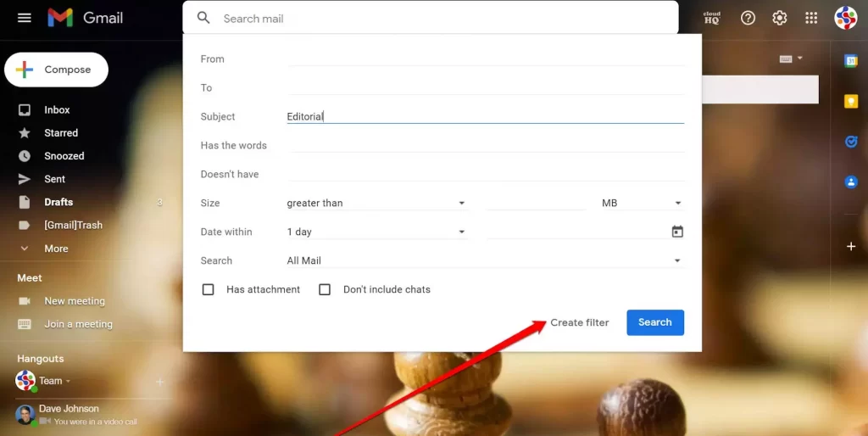868x436 pixels.
Task: Click the Snoozed clock icon
Action: point(25,156)
